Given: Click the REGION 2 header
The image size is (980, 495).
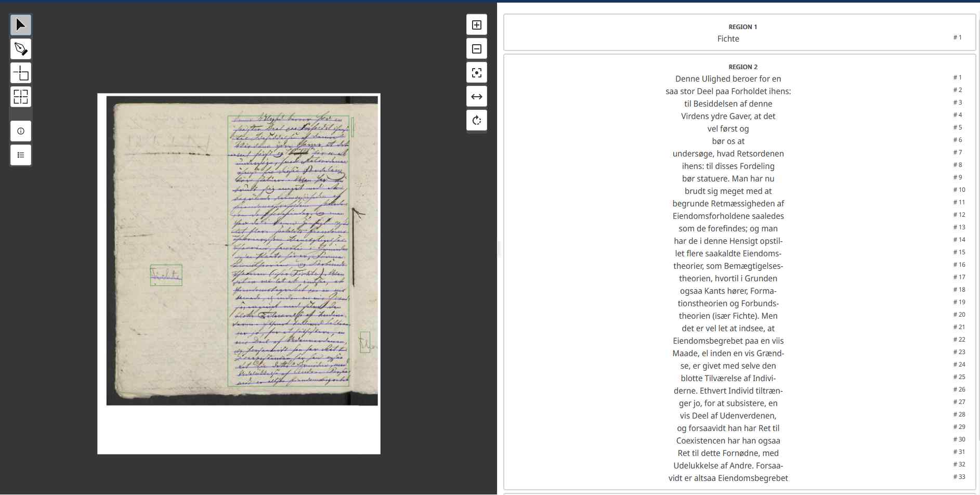Looking at the screenshot, I should click(x=742, y=67).
